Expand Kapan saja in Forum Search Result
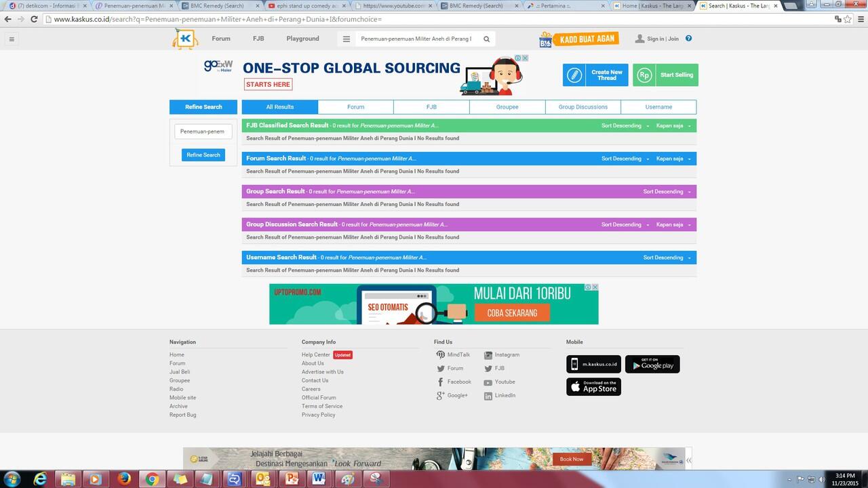868x488 pixels. click(x=673, y=159)
